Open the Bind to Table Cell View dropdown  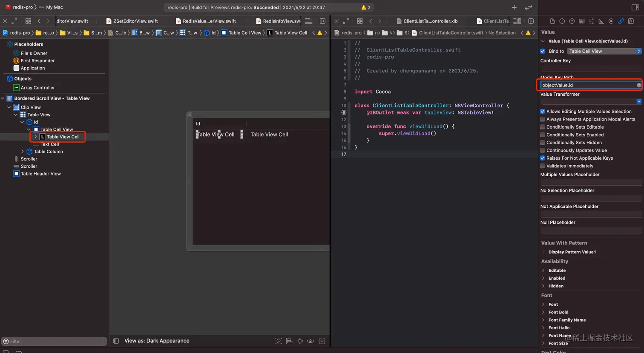[604, 51]
